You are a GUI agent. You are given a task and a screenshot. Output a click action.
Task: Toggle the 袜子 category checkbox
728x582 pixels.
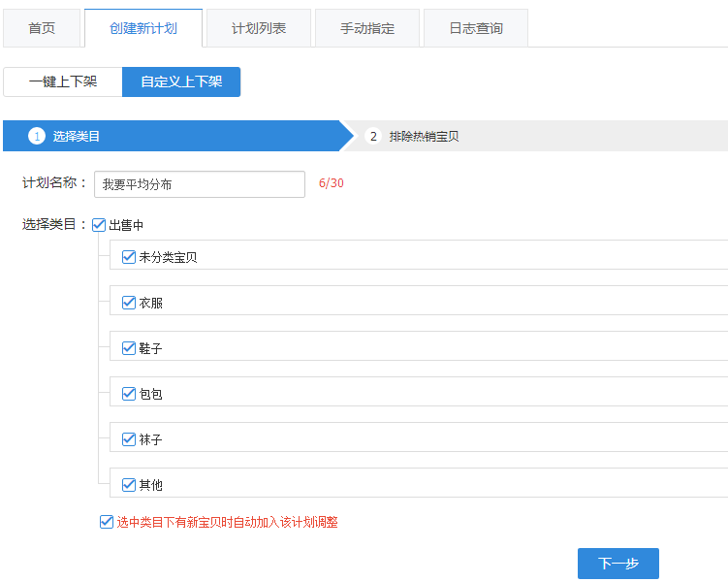(x=128, y=439)
